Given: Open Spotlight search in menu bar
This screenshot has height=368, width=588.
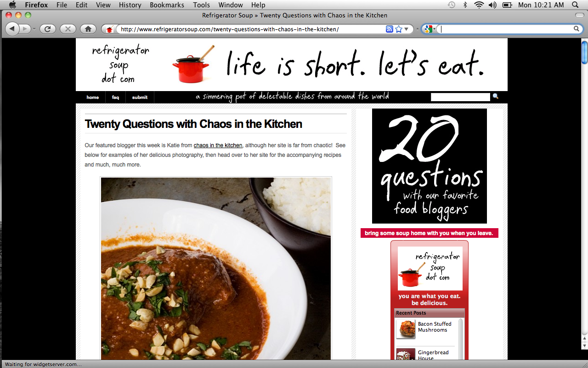Looking at the screenshot, I should [x=575, y=5].
